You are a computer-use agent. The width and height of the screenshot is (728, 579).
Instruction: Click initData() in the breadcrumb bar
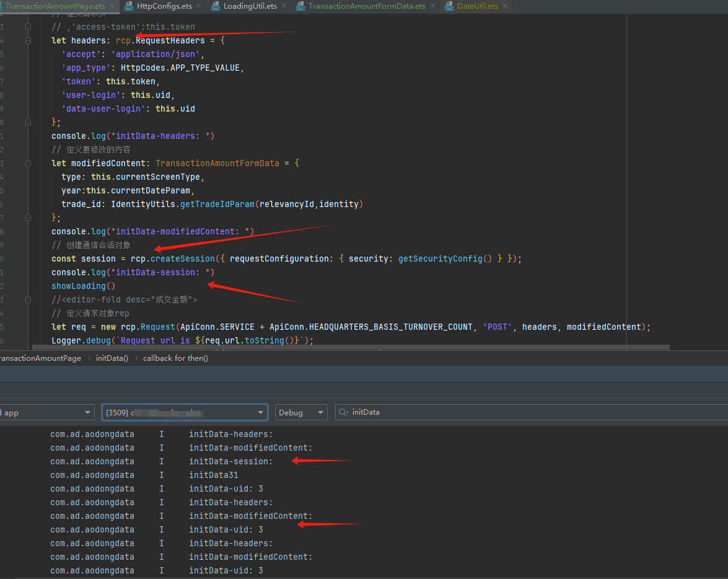112,358
